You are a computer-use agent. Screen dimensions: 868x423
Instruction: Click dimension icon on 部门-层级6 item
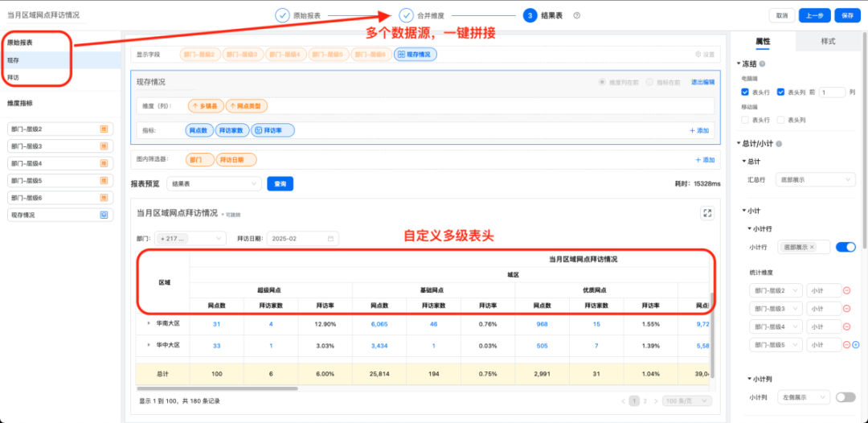[104, 198]
